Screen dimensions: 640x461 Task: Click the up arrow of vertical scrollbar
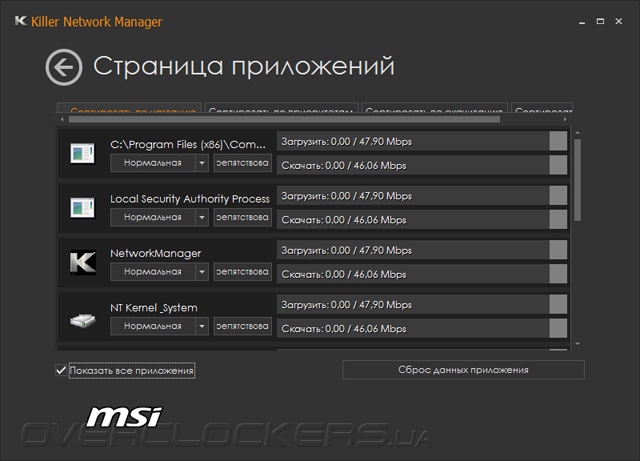[x=577, y=133]
